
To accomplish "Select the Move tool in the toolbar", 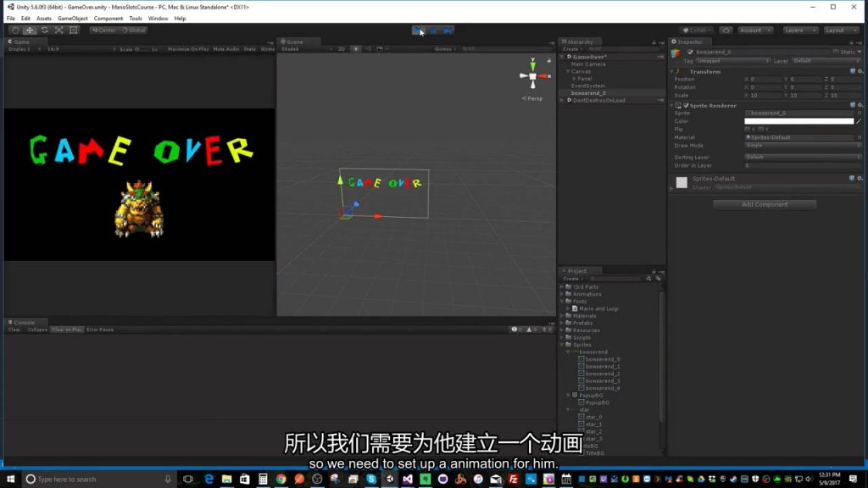I will click(30, 30).
